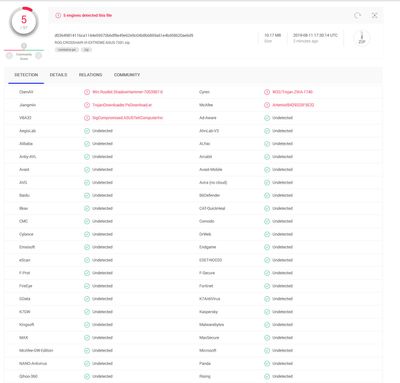The image size is (400, 383).
Task: Switch to the Relations tab
Action: (x=90, y=75)
